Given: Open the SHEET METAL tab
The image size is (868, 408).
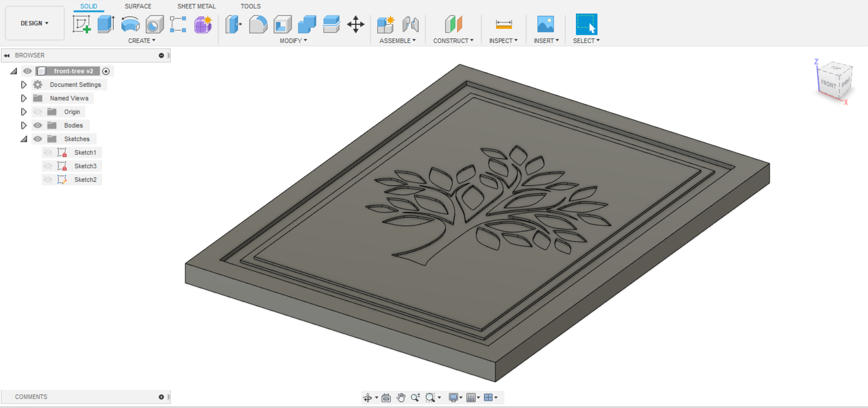Looking at the screenshot, I should click(x=197, y=6).
